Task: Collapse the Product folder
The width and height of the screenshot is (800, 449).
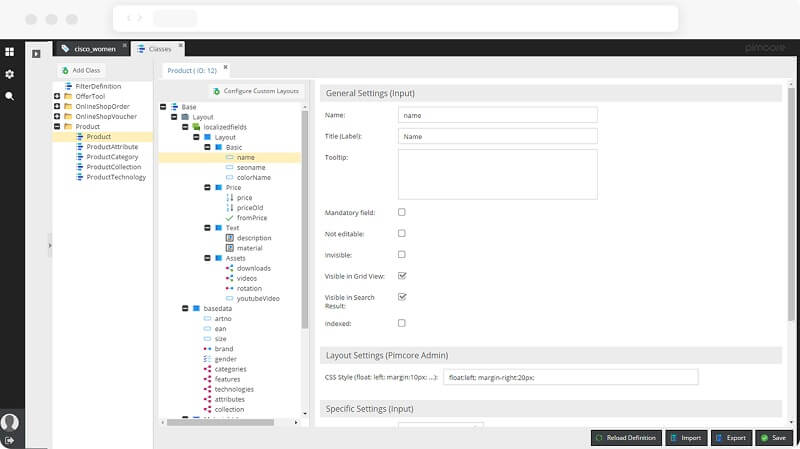Action: (x=57, y=126)
